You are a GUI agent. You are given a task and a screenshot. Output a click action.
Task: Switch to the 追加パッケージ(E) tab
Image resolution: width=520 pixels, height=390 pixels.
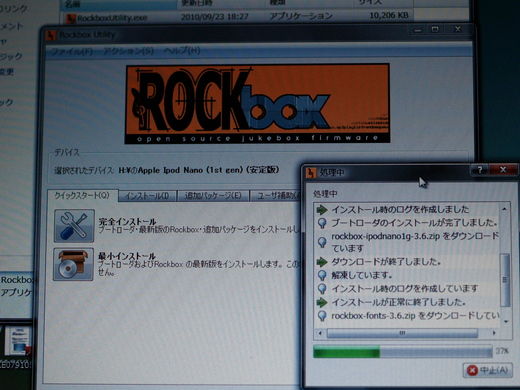tap(213, 196)
